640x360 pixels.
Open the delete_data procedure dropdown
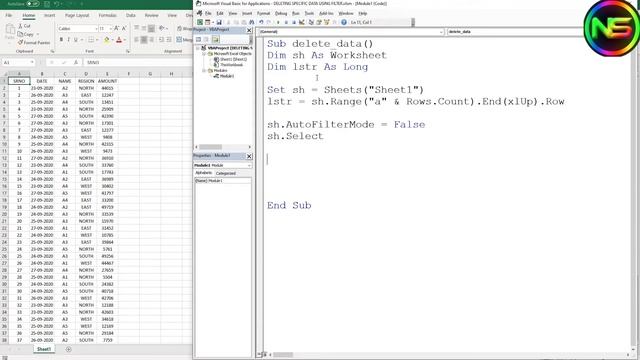pyautogui.click(x=514, y=32)
